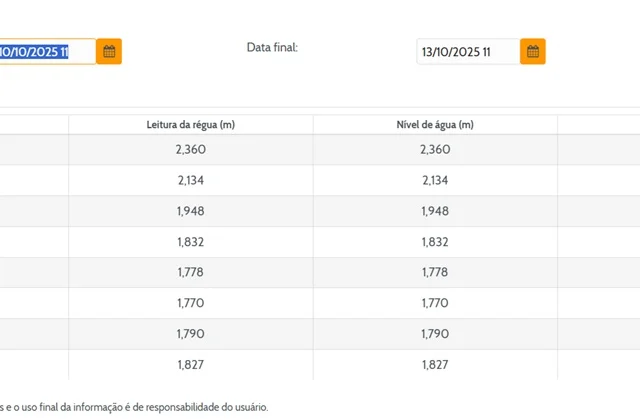
Task: Select the 1,827 value under Nível de água
Action: (435, 365)
